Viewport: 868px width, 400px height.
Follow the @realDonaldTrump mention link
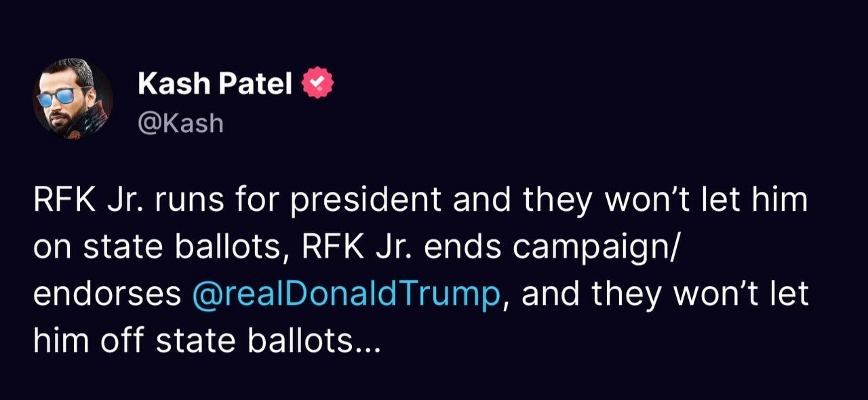pyautogui.click(x=347, y=296)
